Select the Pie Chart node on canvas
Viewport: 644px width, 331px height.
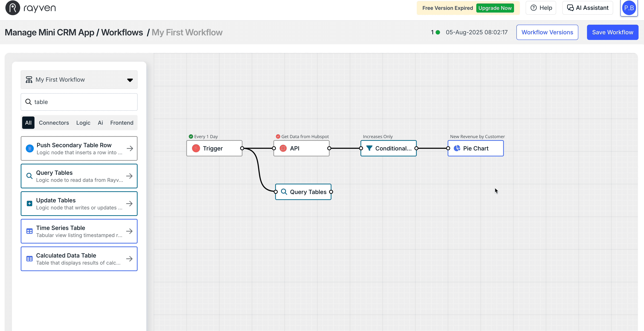[476, 148]
